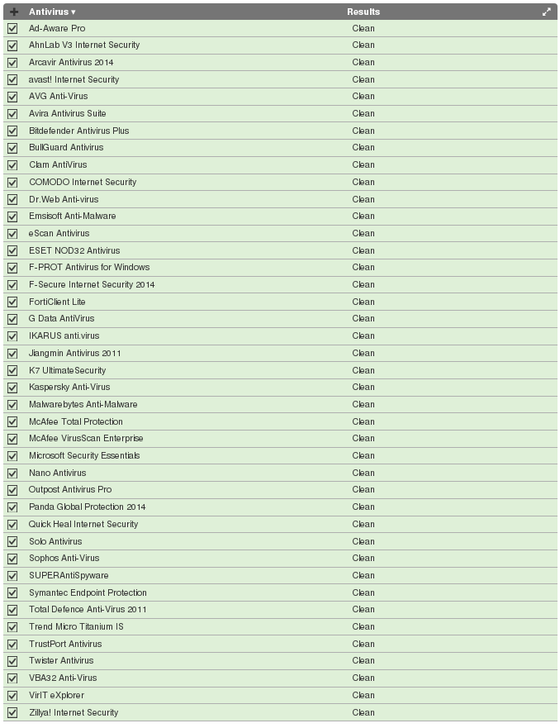
Task: Uncheck the Zillya! Internet Security checkbox
Action: click(12, 712)
